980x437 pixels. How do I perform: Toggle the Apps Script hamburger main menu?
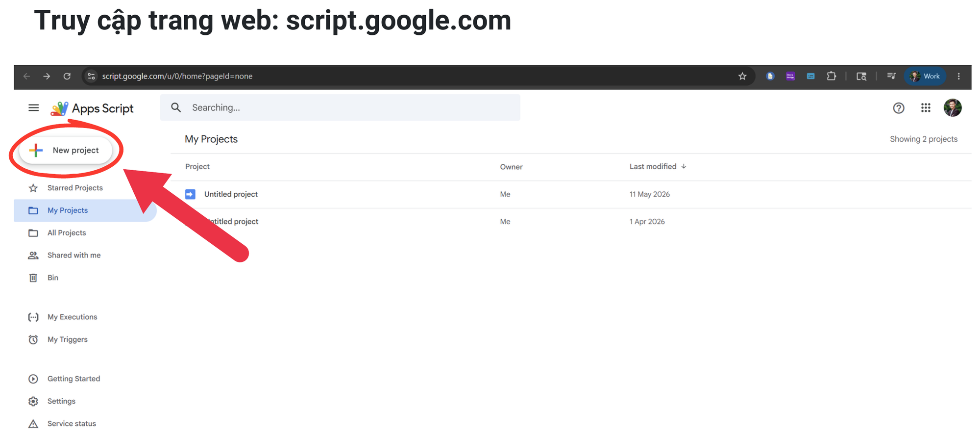33,108
